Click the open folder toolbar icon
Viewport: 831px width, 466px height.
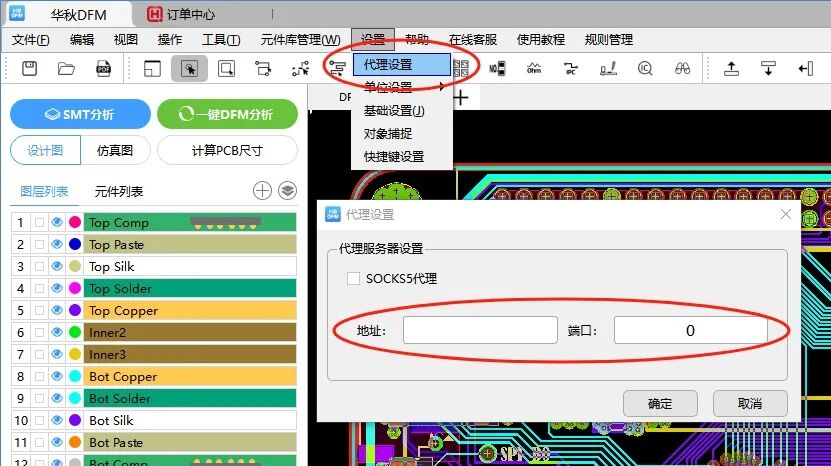coord(66,68)
